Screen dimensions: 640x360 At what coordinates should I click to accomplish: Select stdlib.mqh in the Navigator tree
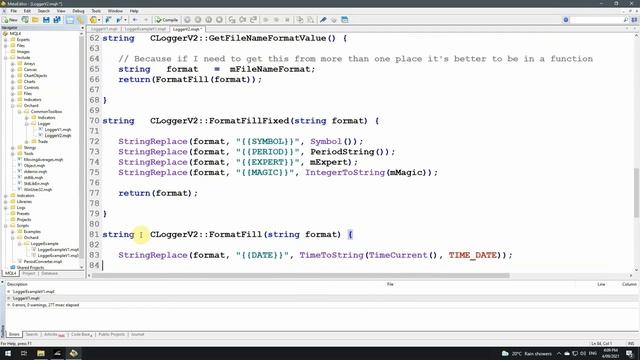[x=33, y=178]
